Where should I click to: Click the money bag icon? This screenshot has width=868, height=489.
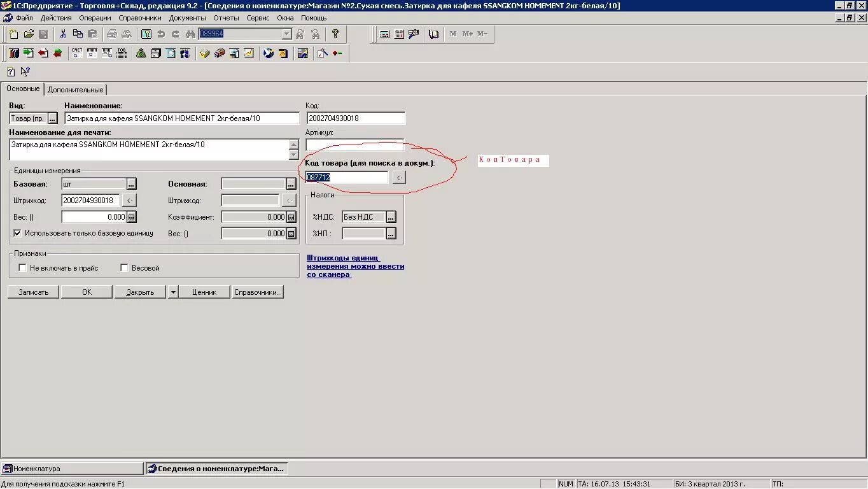tap(141, 53)
